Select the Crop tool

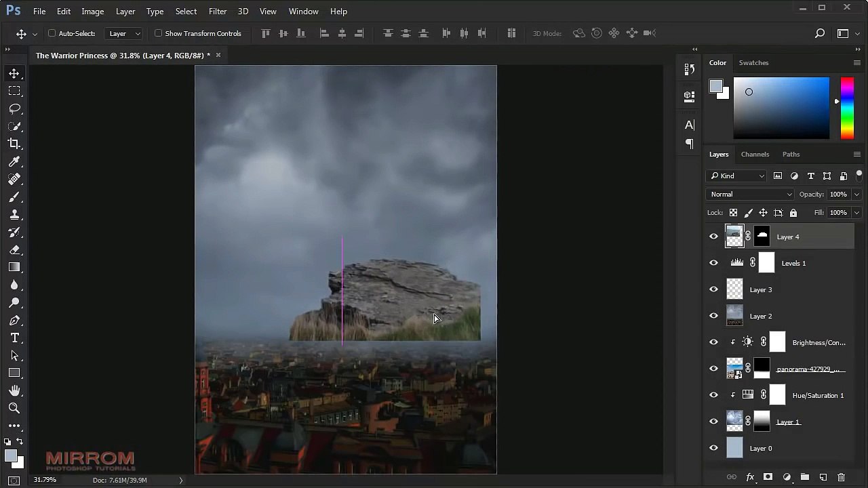(14, 144)
